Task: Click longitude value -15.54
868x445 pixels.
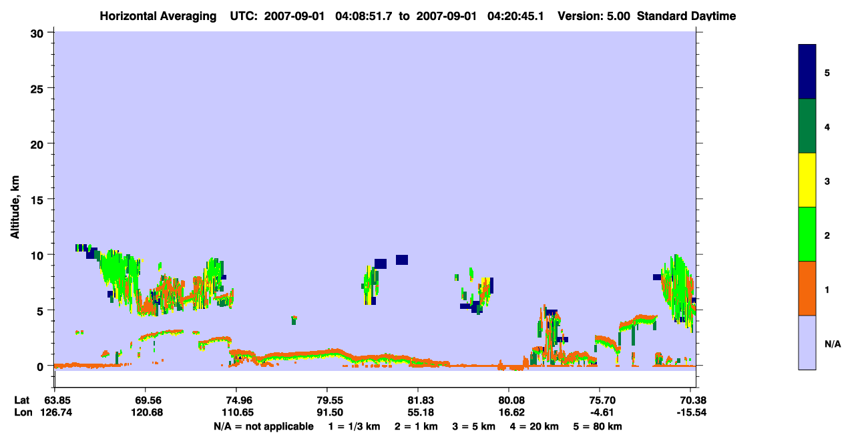Action: click(690, 412)
